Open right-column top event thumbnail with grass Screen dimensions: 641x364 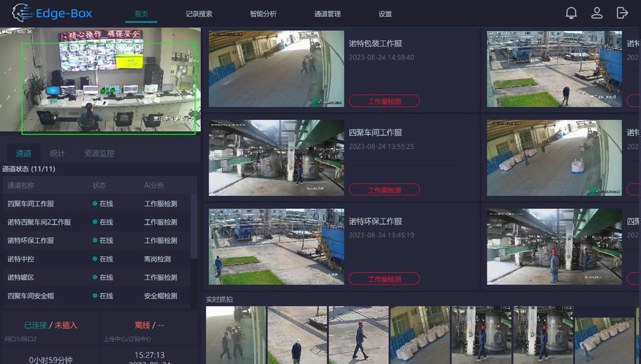[554, 69]
